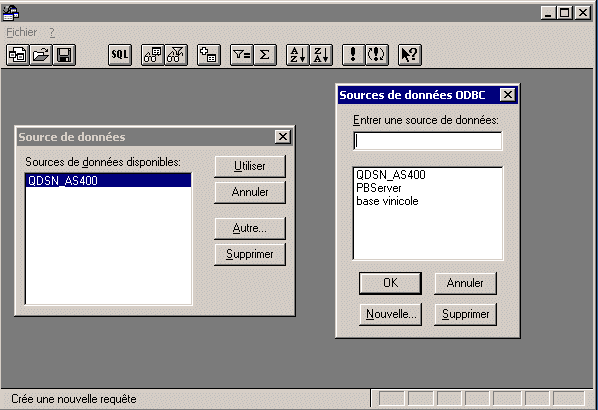The height and width of the screenshot is (410, 598).
Task: Open the Fichier menu
Action: (21, 32)
